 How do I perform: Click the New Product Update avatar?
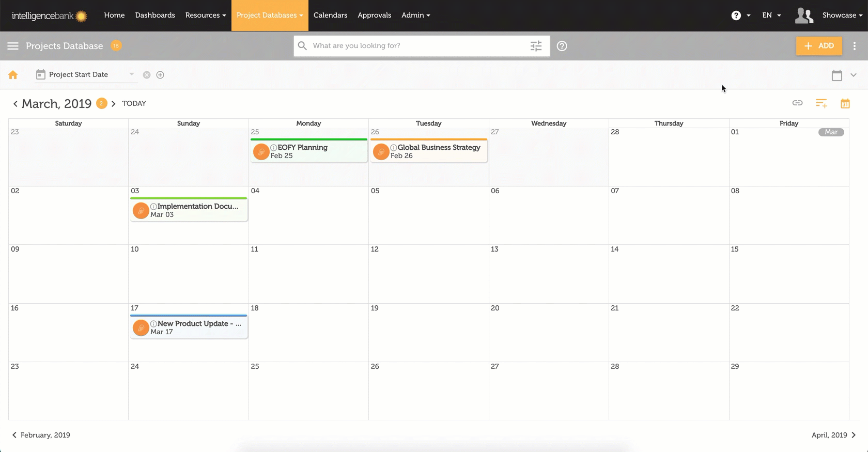pos(141,328)
